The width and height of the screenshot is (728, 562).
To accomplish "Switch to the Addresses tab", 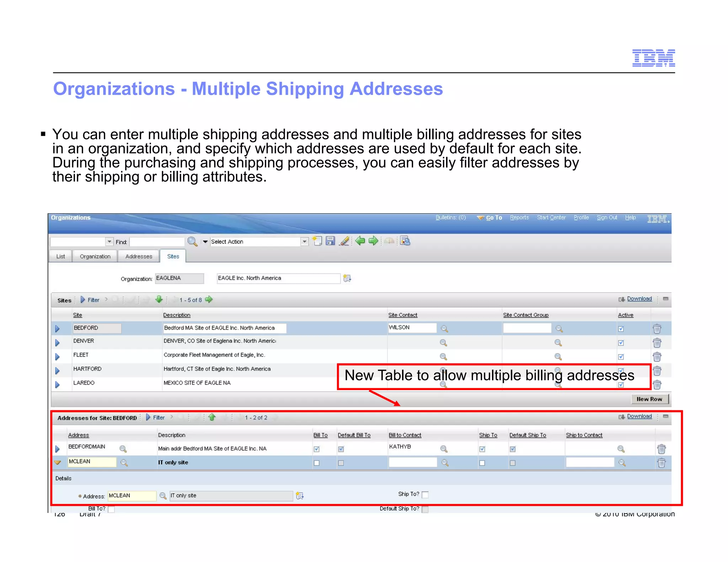I will [x=139, y=256].
